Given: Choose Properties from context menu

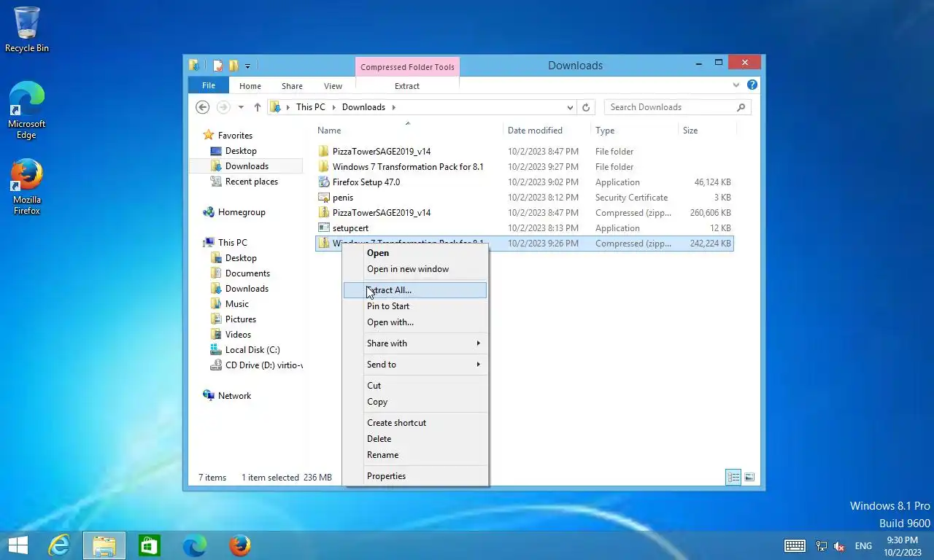Looking at the screenshot, I should 415,476.
